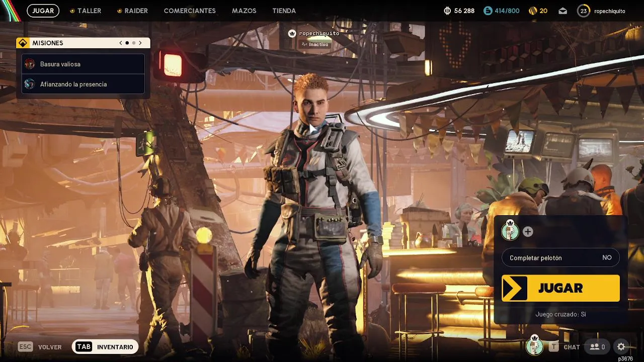Open the JUGAR tab in top menu

pyautogui.click(x=43, y=11)
